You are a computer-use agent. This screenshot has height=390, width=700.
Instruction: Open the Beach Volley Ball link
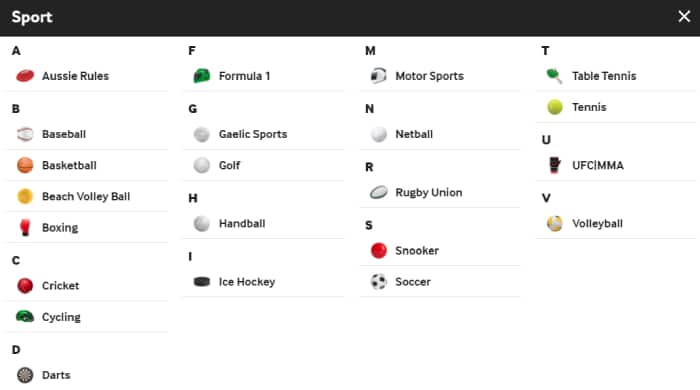87,196
